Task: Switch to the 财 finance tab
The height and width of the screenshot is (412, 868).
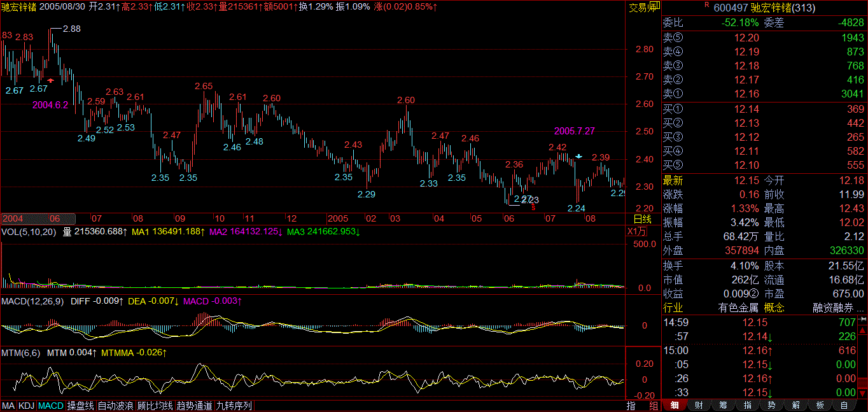Action: tap(699, 405)
